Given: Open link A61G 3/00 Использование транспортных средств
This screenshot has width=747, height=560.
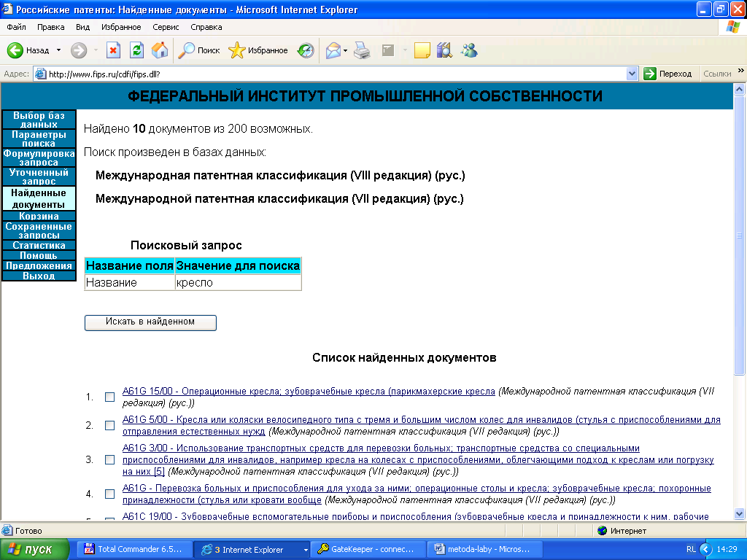Looking at the screenshot, I should [x=418, y=459].
